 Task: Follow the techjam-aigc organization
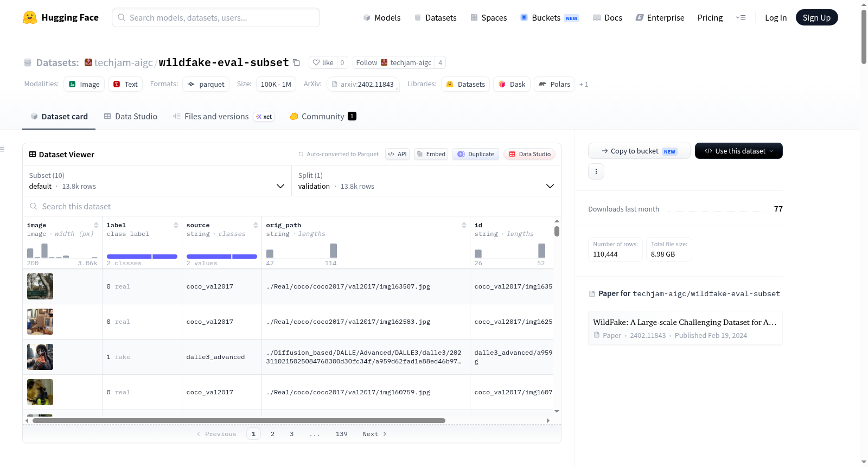point(394,62)
